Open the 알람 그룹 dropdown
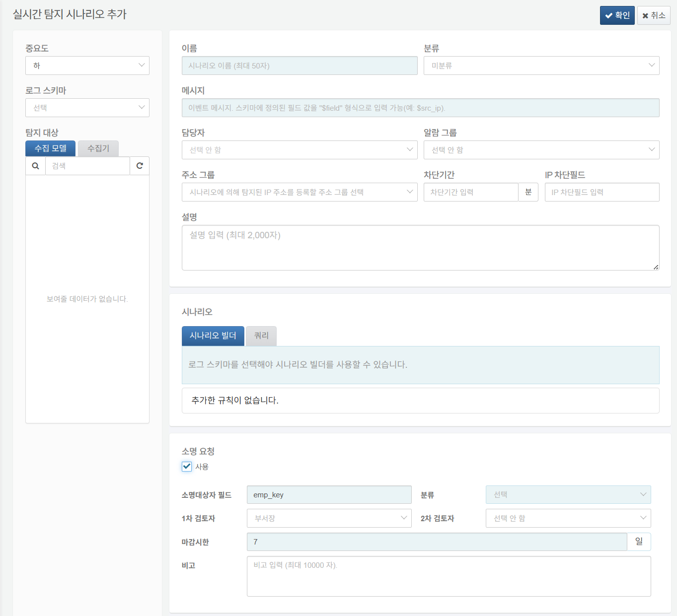677x616 pixels. [x=541, y=150]
